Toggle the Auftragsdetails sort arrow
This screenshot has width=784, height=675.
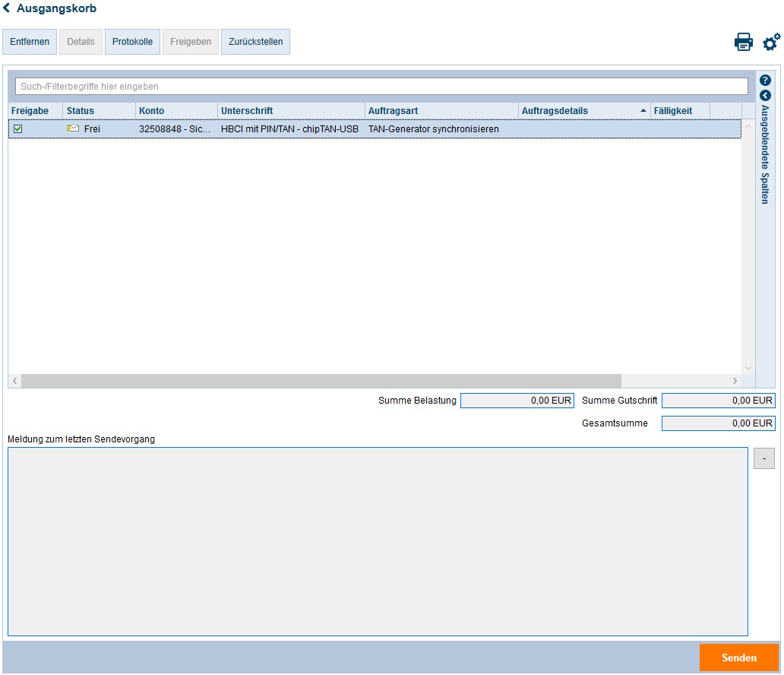(643, 110)
